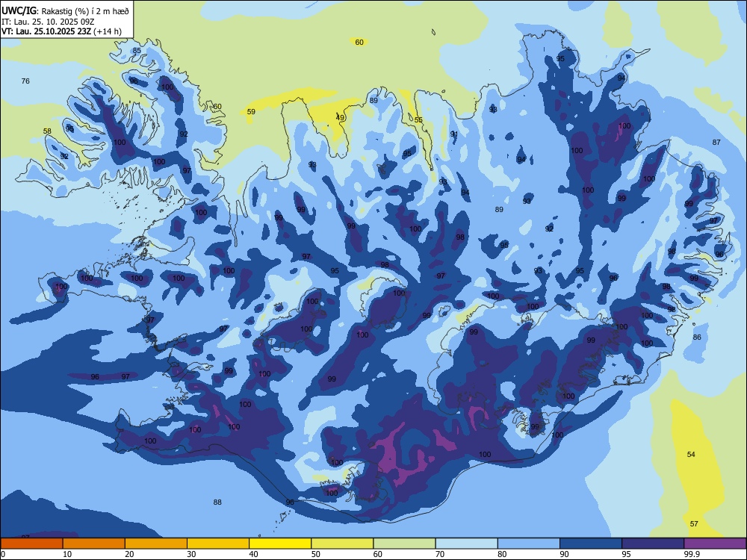Click the legend tick label "99.9"
This screenshot has height=560, width=747.
tap(691, 554)
